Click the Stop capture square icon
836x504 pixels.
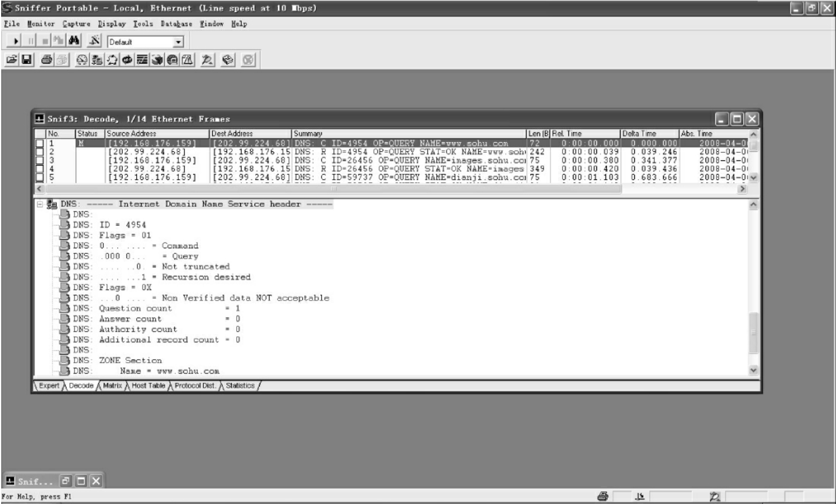[45, 41]
